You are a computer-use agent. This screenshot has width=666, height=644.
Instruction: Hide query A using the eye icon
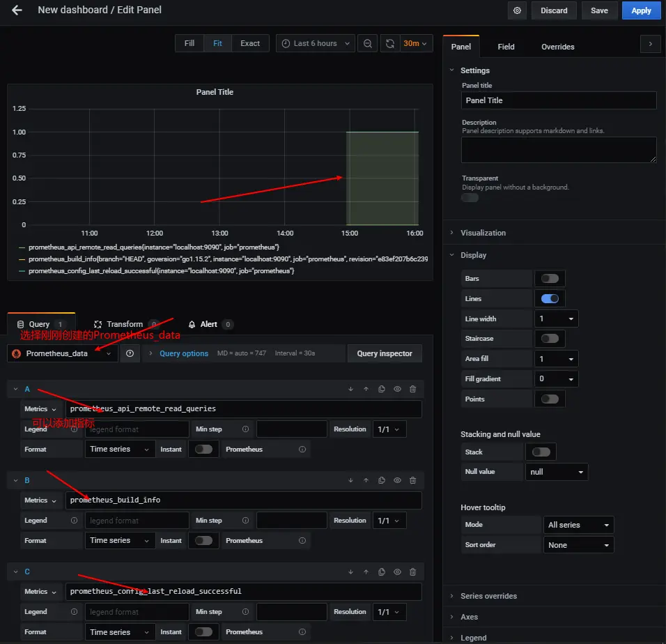pyautogui.click(x=397, y=389)
